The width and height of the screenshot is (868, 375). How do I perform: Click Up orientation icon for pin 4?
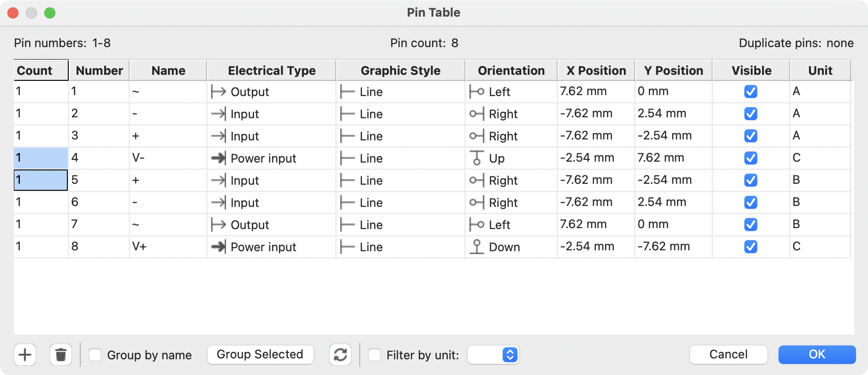pos(476,158)
